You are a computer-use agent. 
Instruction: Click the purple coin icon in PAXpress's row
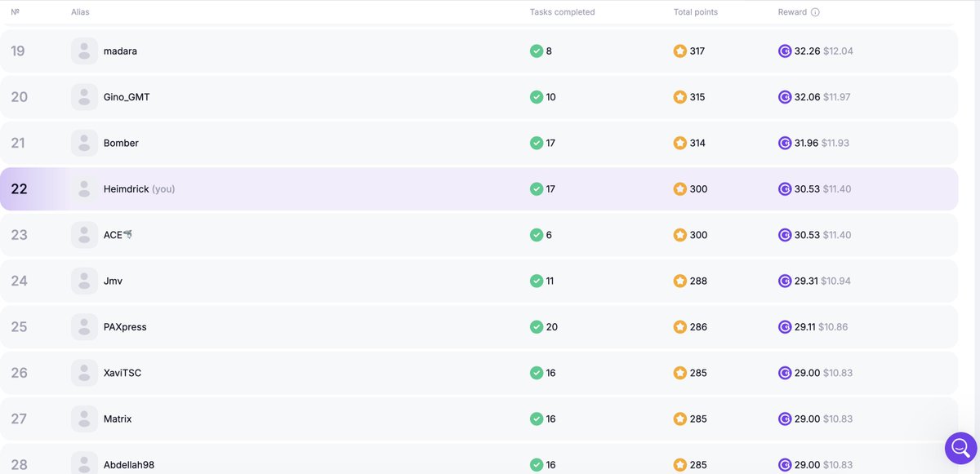(x=785, y=327)
